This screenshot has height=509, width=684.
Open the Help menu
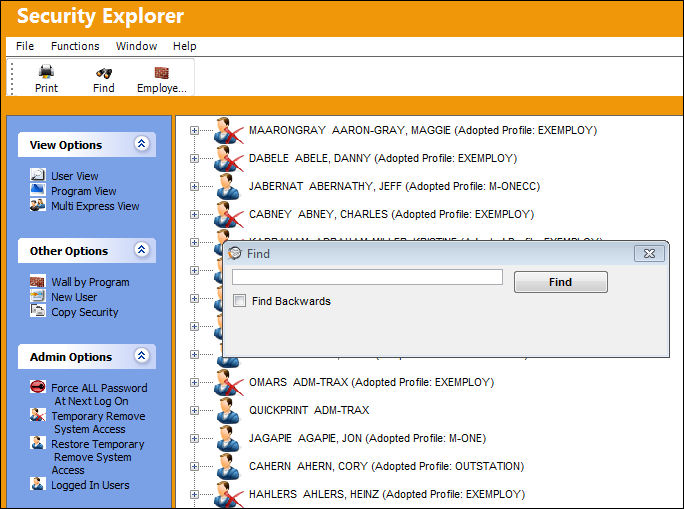point(185,46)
